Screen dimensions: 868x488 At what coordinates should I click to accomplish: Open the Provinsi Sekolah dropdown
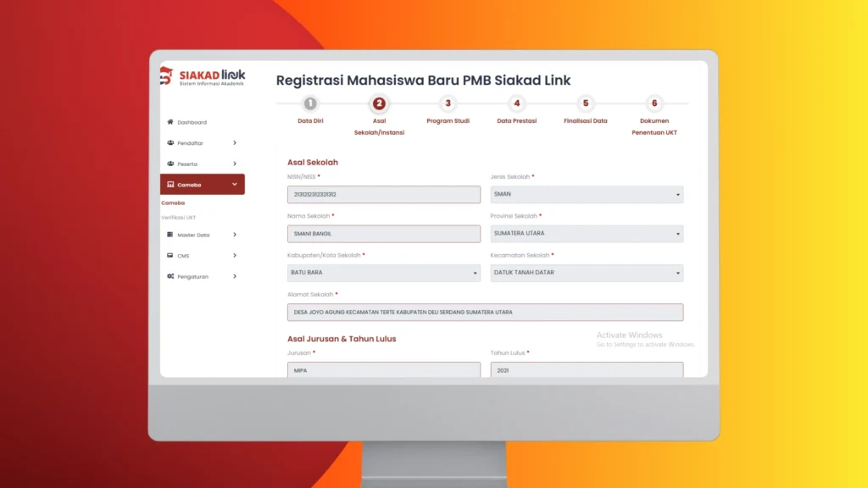[x=587, y=234]
